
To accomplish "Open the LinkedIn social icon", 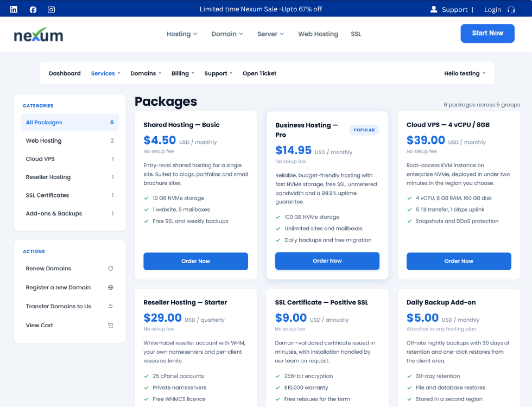I will coord(14,10).
